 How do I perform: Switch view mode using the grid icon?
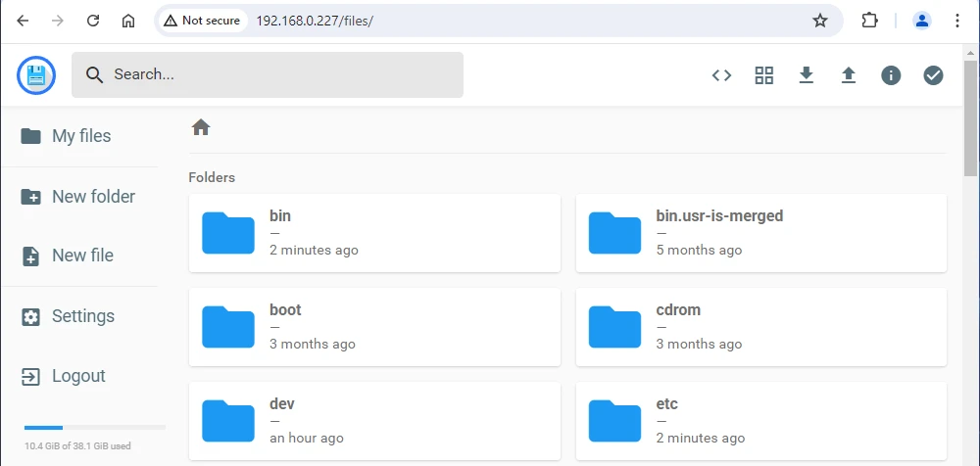(764, 75)
